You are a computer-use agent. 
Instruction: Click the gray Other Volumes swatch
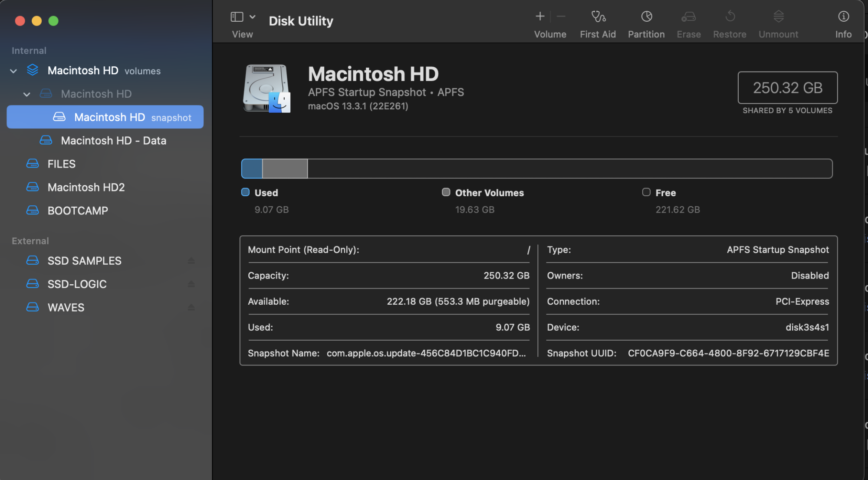(446, 192)
